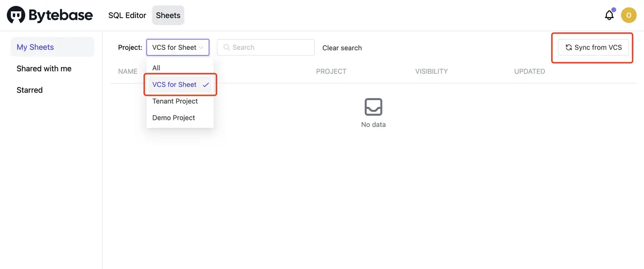View Starred sheets
644x269 pixels.
[x=30, y=90]
